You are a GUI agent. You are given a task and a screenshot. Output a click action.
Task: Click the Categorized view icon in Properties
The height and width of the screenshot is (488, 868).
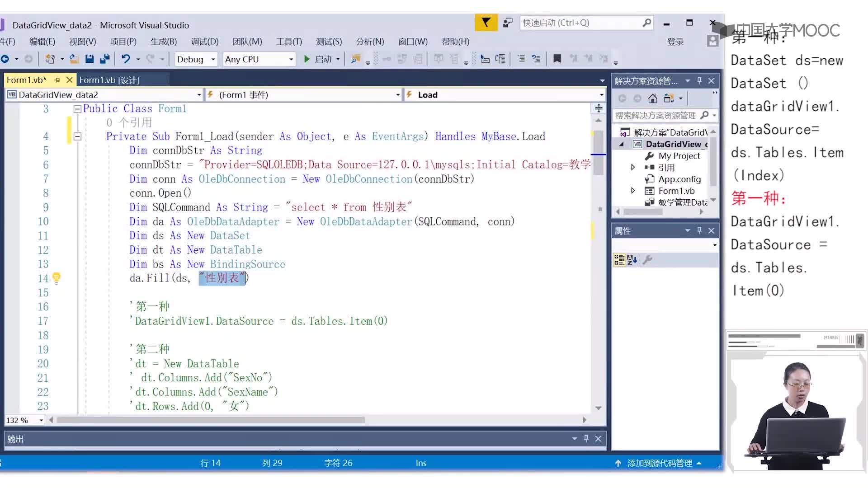coord(619,259)
